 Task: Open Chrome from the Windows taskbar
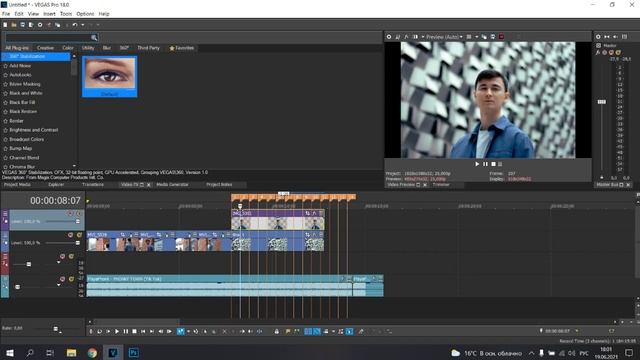pyautogui.click(x=92, y=353)
